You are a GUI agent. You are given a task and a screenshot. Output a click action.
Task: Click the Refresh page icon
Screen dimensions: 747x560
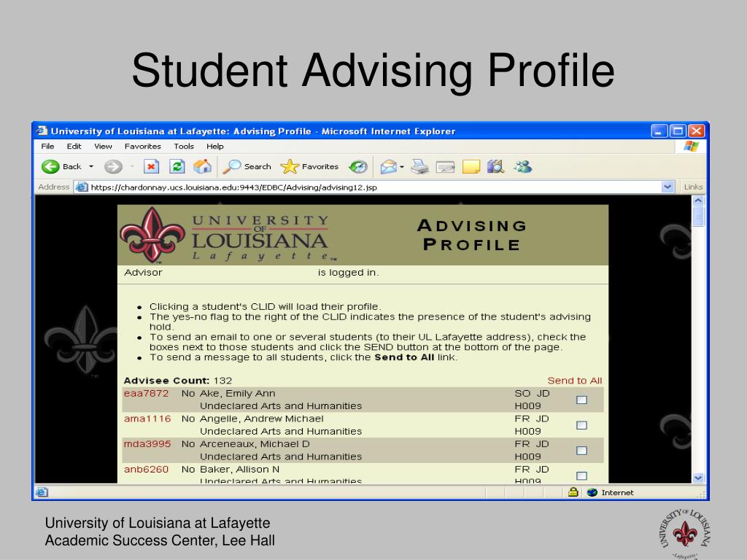(177, 167)
